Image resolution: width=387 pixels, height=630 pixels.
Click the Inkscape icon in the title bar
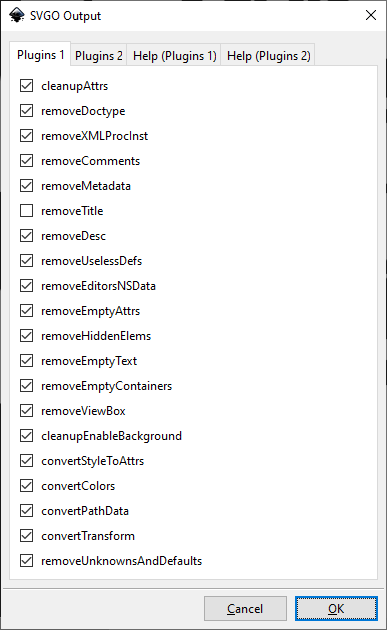click(16, 15)
